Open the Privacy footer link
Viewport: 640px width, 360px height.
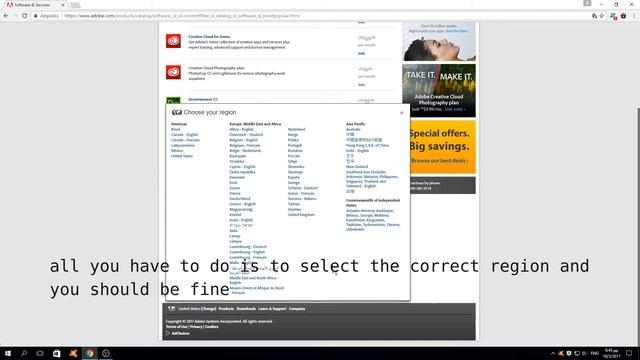(x=196, y=327)
